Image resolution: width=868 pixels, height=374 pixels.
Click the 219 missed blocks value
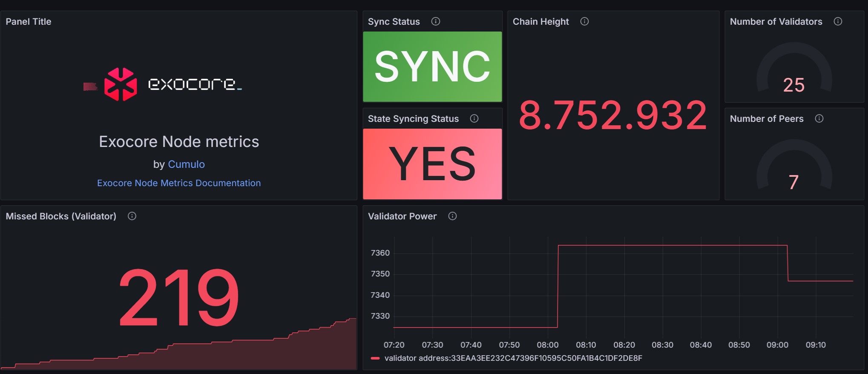178,297
